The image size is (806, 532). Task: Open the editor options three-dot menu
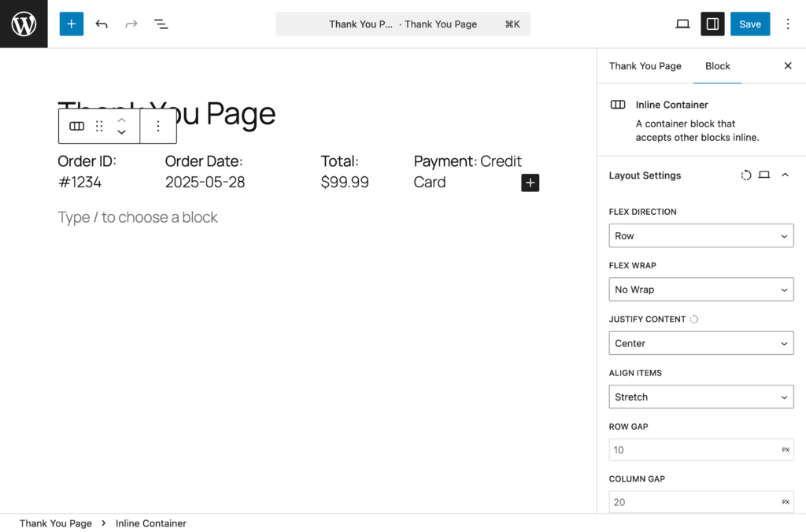(788, 24)
